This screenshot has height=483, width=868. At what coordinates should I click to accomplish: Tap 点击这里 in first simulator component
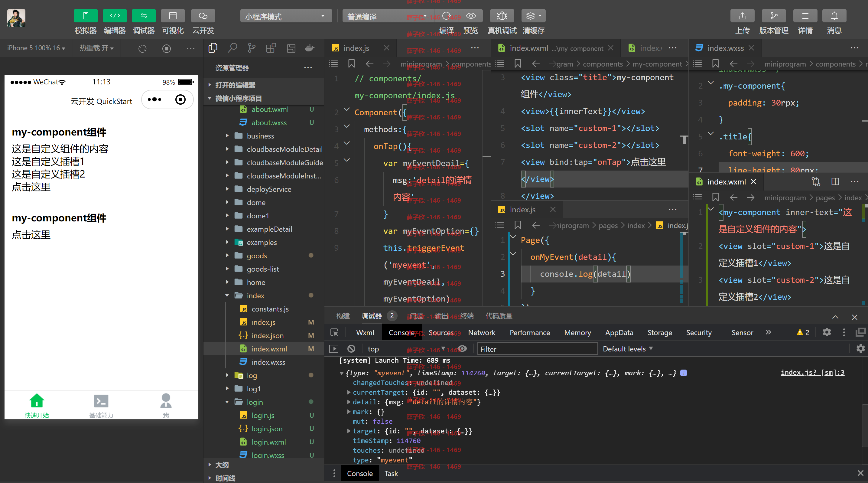coord(31,187)
